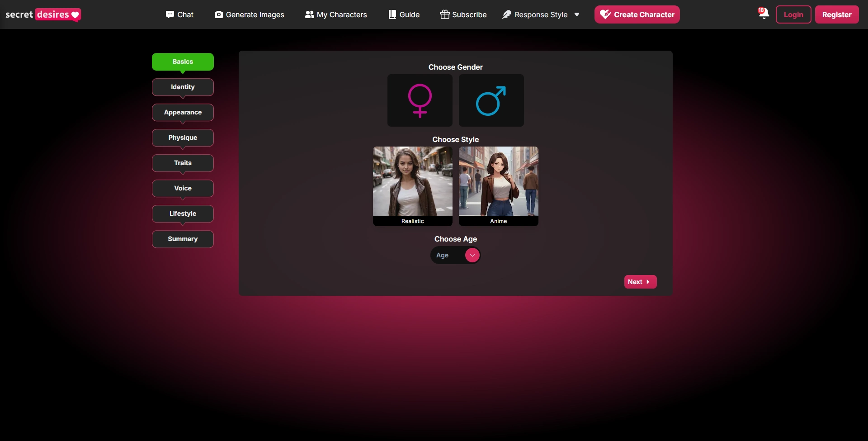Expand the Response Style chevron menu
868x441 pixels.
[x=577, y=14]
